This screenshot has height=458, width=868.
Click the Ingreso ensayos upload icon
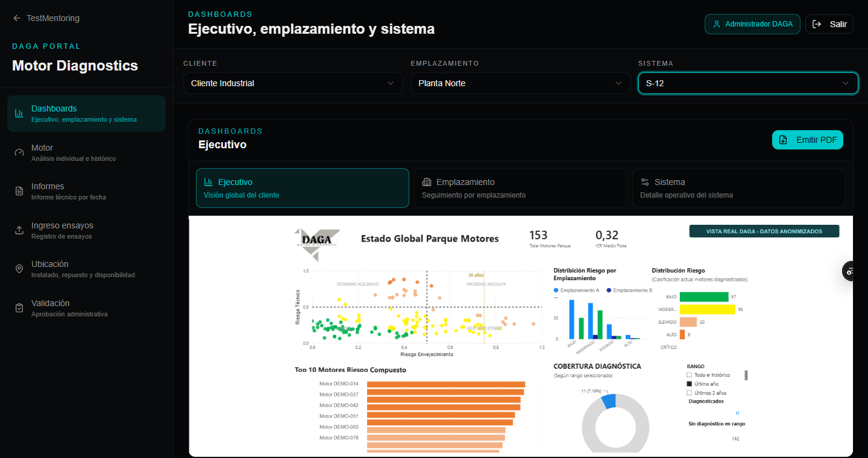tap(19, 230)
